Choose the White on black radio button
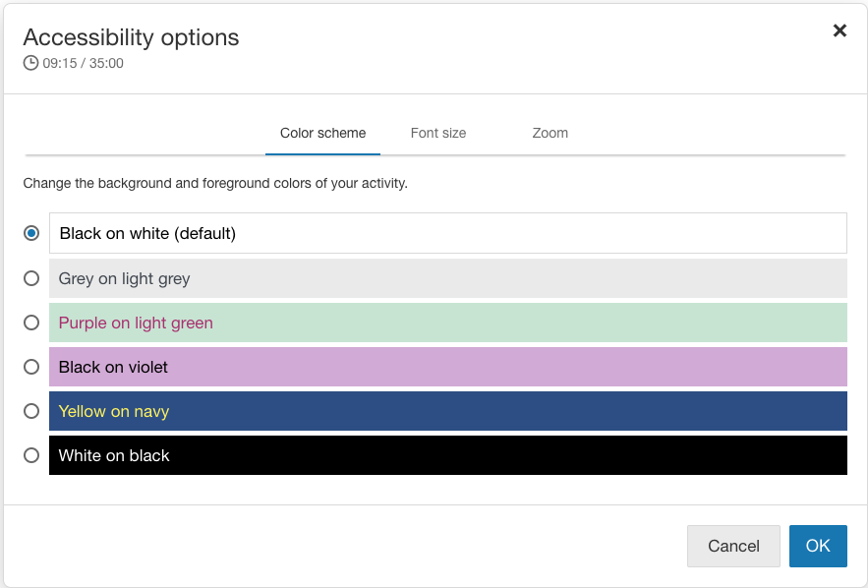The image size is (868, 588). pyautogui.click(x=31, y=455)
